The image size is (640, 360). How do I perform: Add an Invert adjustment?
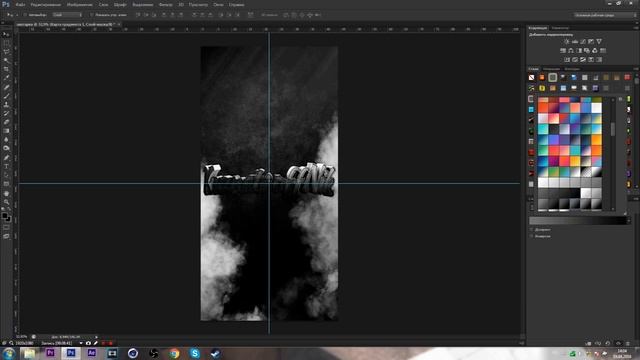(x=567, y=60)
